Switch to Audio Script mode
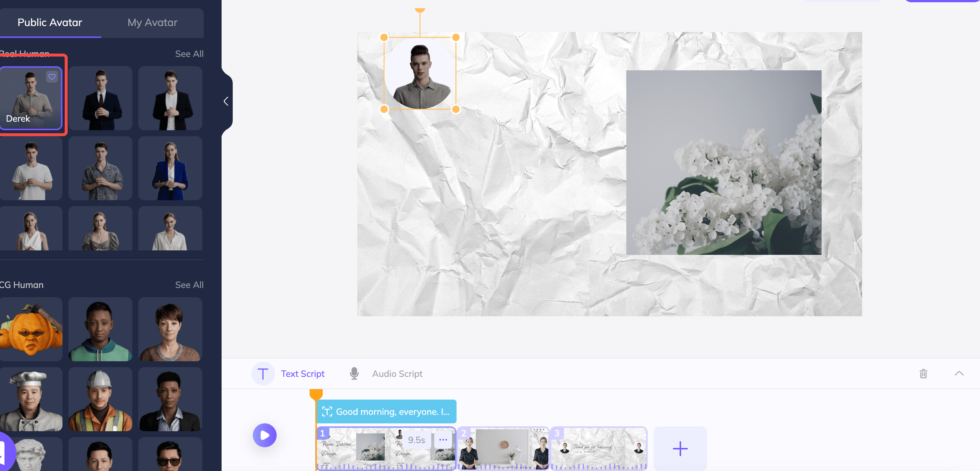The image size is (980, 471). [397, 374]
